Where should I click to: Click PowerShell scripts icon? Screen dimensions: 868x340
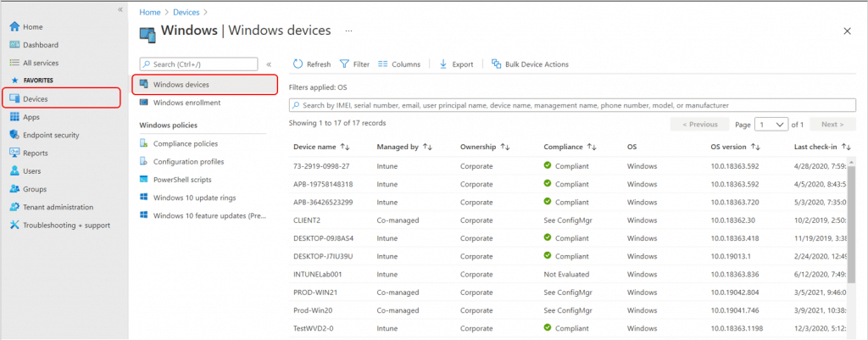click(x=143, y=180)
